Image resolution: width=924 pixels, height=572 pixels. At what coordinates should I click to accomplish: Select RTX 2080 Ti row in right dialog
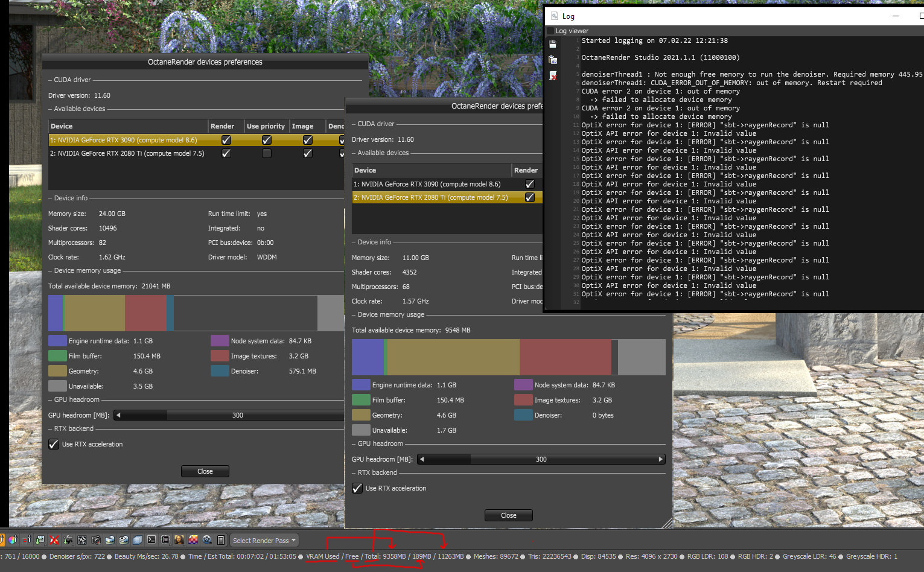447,197
